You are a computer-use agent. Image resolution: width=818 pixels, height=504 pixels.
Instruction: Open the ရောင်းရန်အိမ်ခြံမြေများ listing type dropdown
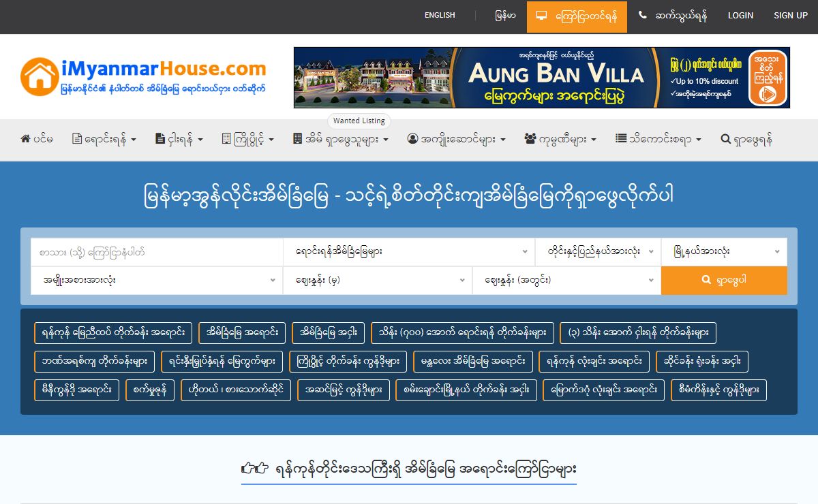409,252
